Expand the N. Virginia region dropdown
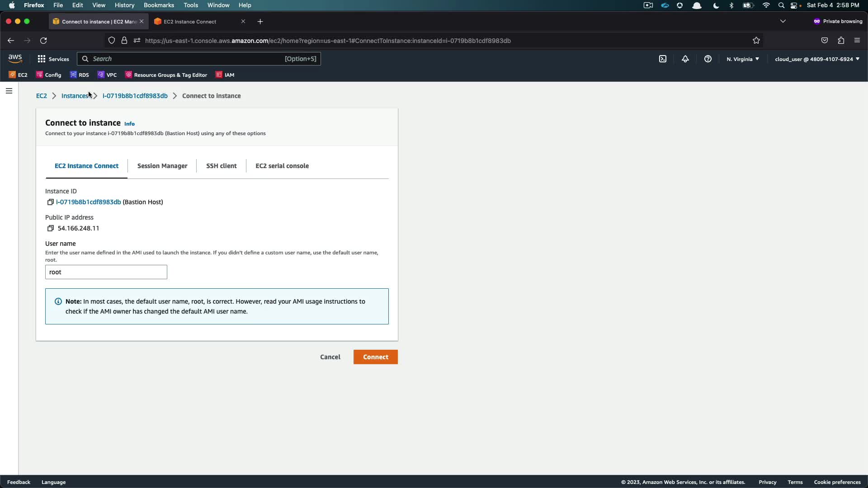The width and height of the screenshot is (868, 488). tap(743, 59)
